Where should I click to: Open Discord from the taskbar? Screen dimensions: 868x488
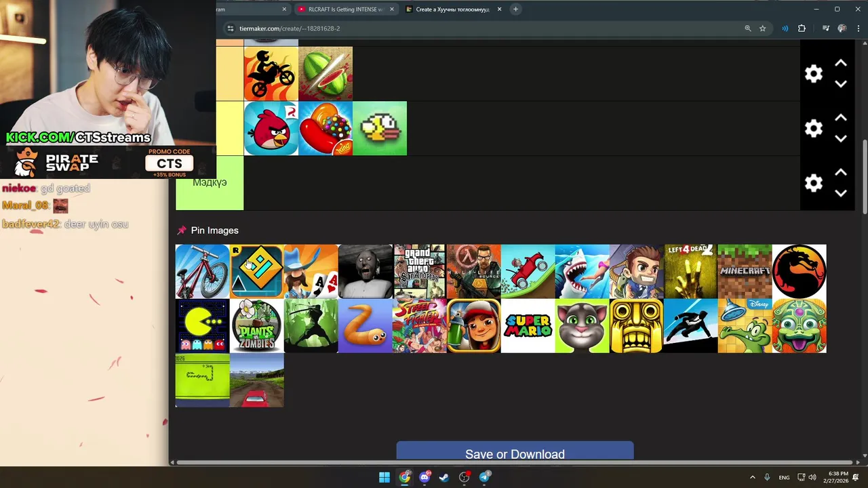coord(425,477)
